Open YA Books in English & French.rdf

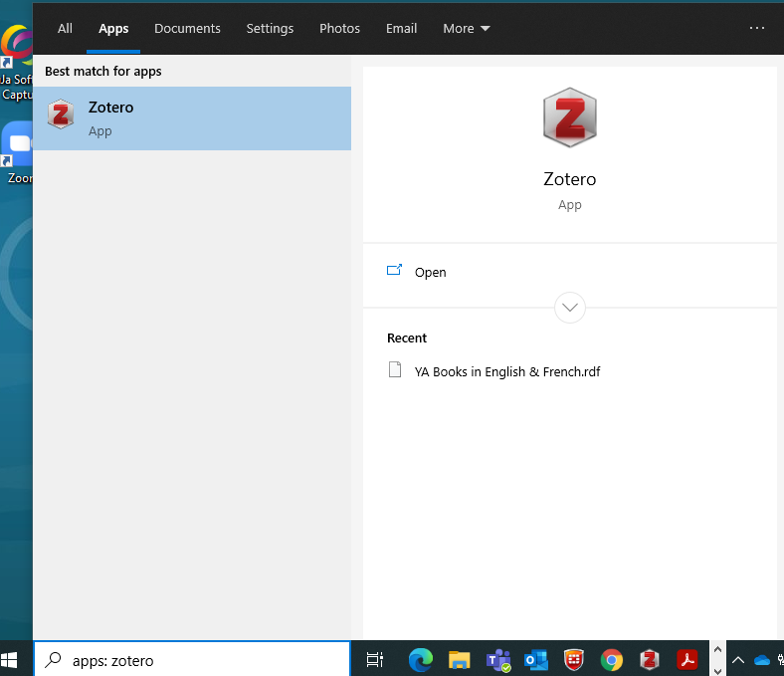point(507,371)
